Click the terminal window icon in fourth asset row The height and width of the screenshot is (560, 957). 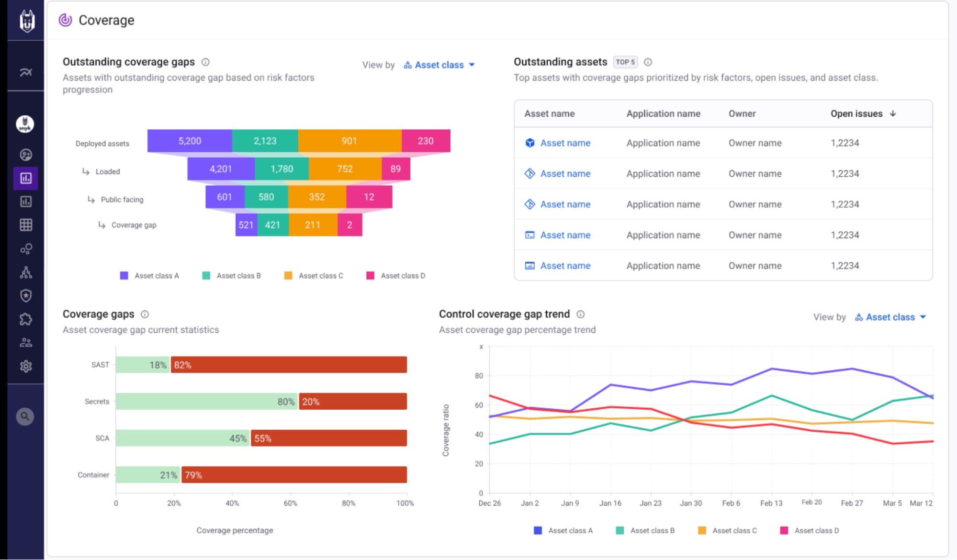coord(529,235)
